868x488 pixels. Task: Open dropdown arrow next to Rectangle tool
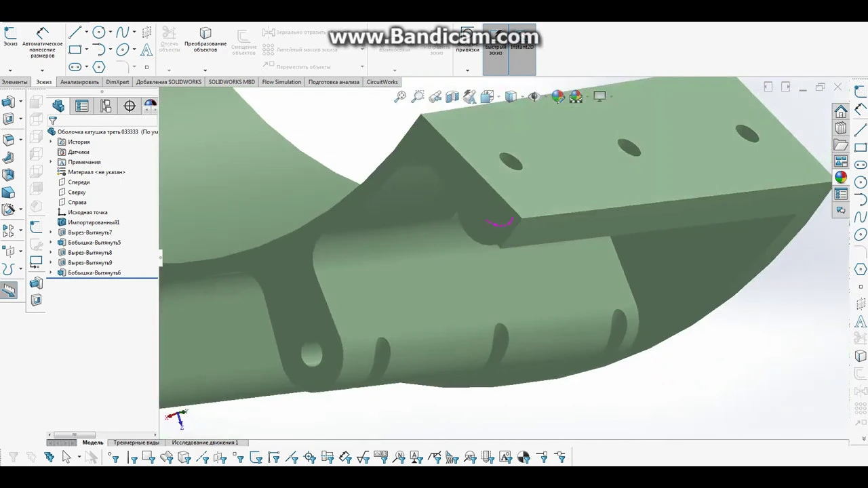(x=86, y=50)
